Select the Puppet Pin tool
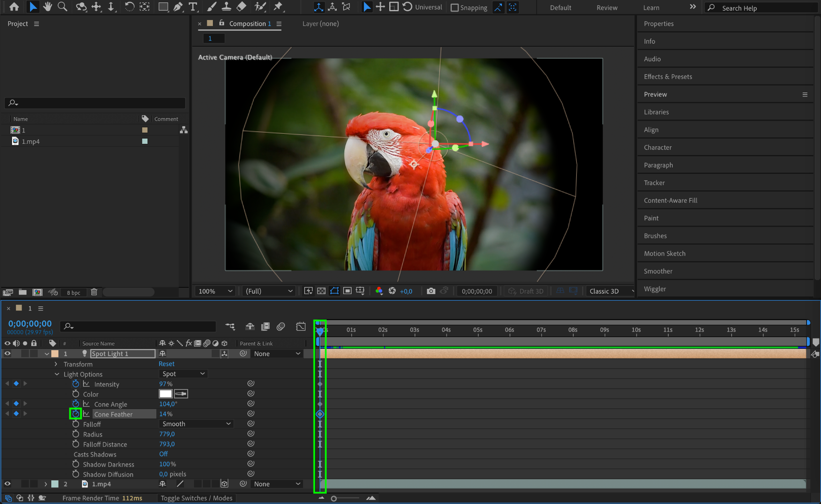Image resolution: width=821 pixels, height=504 pixels. pos(278,7)
